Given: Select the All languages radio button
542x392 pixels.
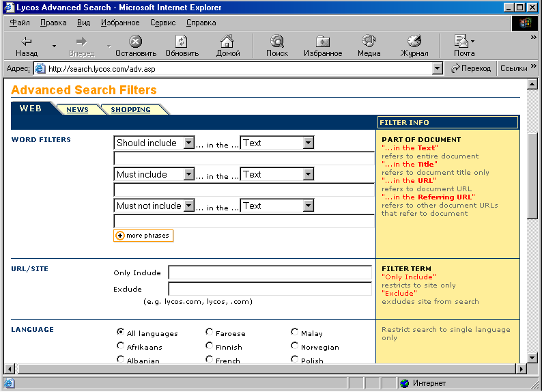Looking at the screenshot, I should 120,332.
